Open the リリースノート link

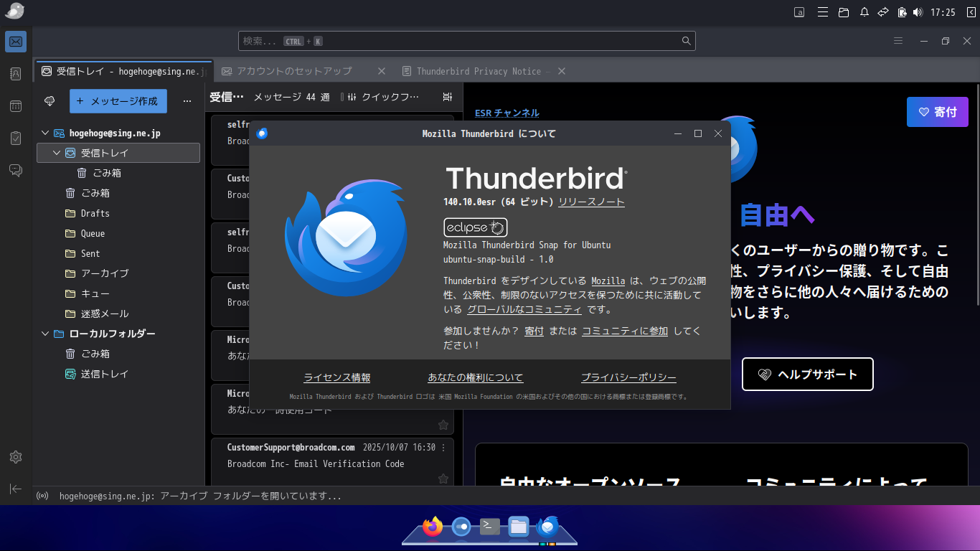tap(591, 202)
